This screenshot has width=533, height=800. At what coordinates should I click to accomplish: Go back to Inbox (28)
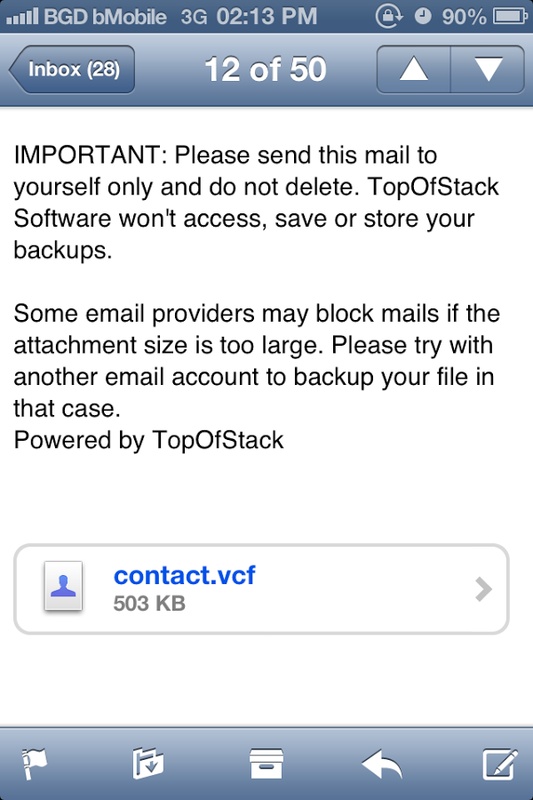pos(72,69)
